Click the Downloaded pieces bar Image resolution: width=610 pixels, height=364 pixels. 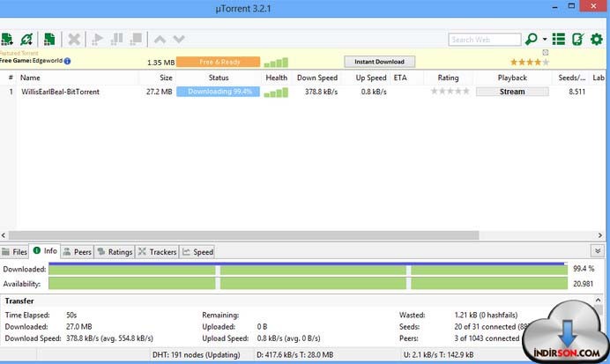point(308,269)
